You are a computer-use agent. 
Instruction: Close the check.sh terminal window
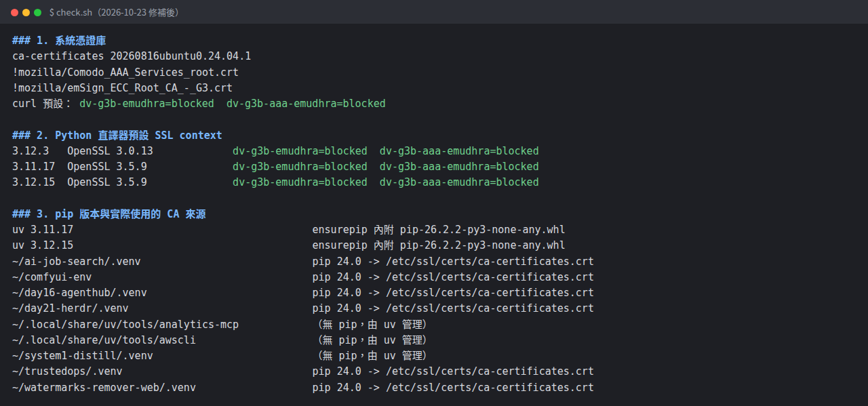tap(15, 12)
